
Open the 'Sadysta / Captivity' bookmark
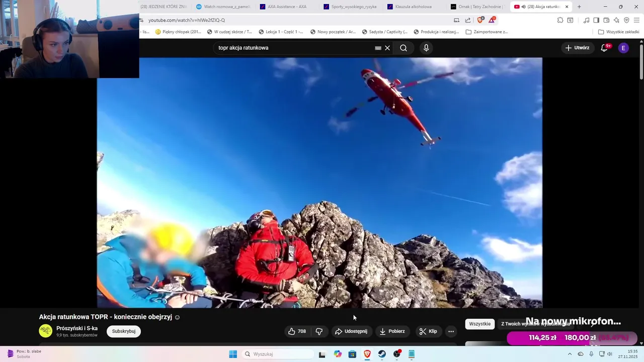pyautogui.click(x=384, y=32)
